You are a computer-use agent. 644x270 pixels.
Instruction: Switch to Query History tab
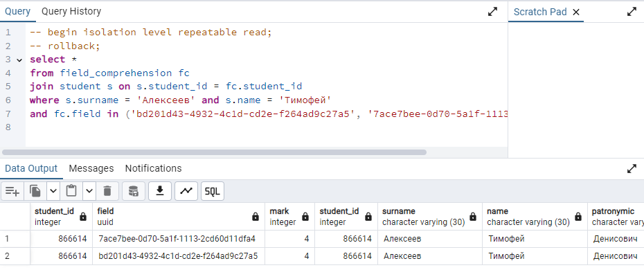[71, 12]
